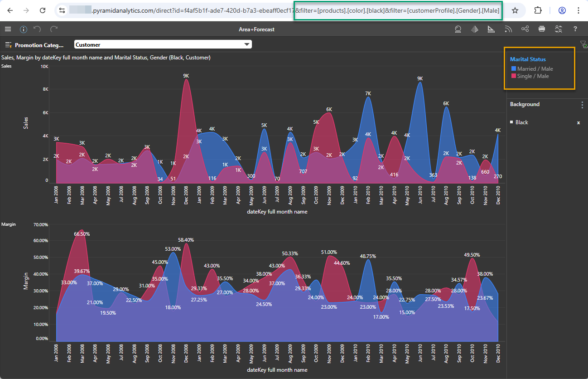Open the Customer dropdown list

pos(247,44)
